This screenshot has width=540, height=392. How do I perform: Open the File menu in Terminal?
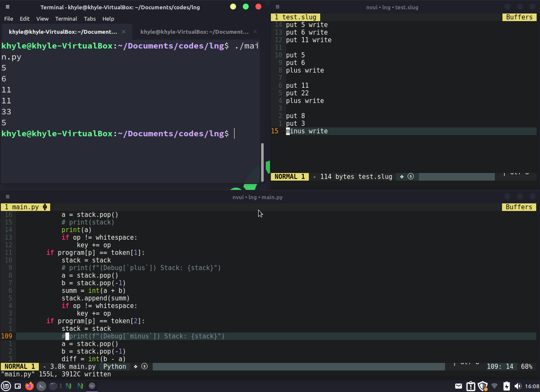[8, 19]
